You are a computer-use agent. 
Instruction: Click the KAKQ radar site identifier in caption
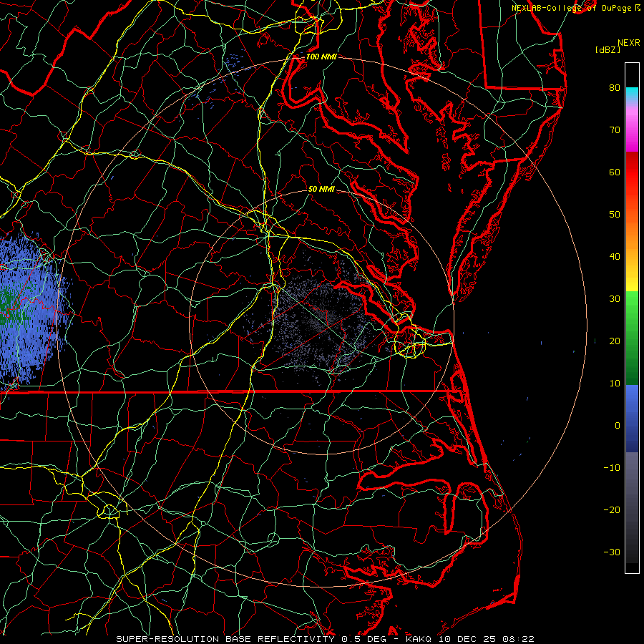418,639
